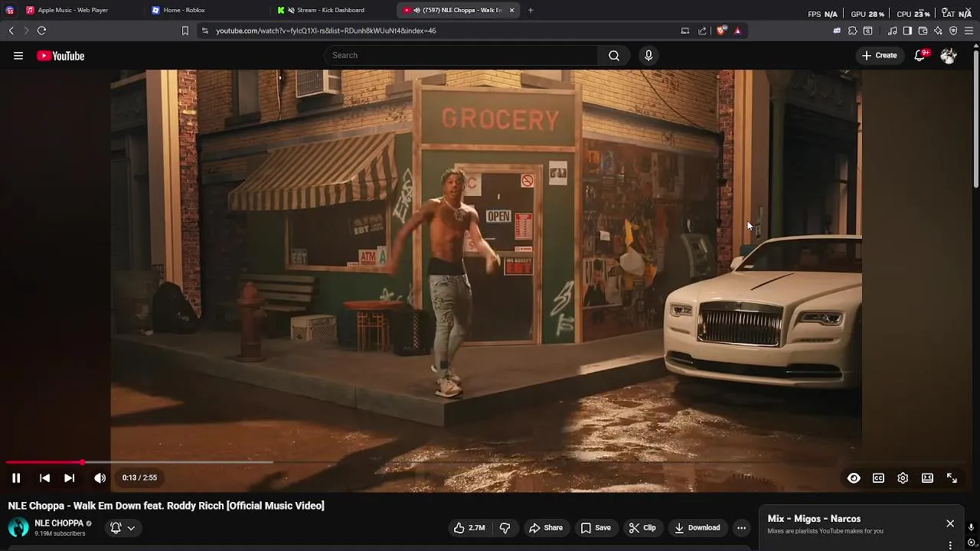Share the video

[x=546, y=527]
